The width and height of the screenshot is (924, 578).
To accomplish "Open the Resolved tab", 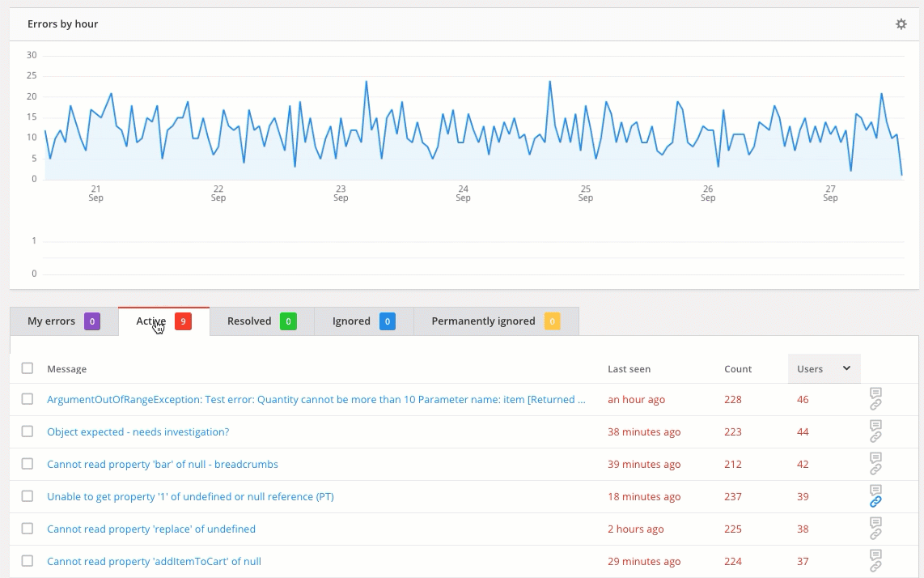I will (261, 321).
